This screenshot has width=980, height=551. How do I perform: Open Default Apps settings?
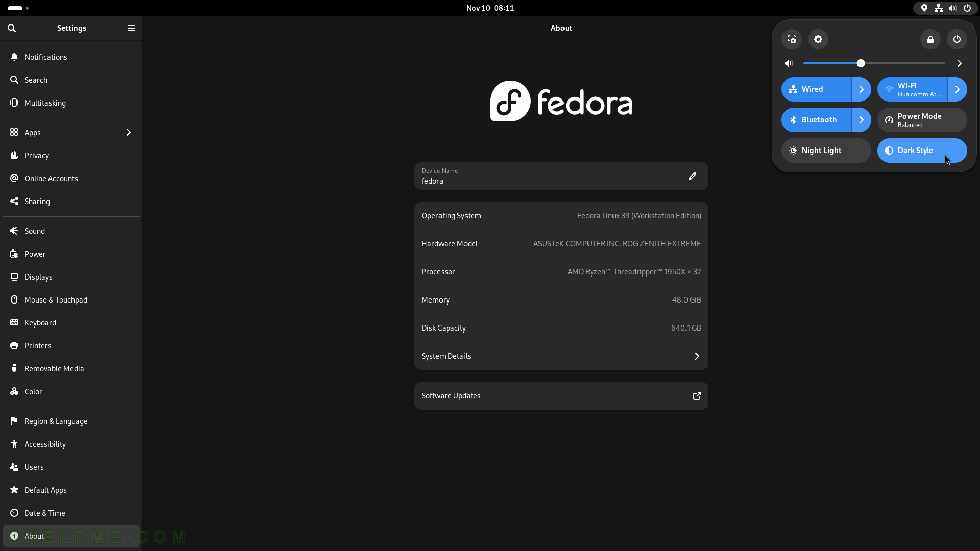(71, 490)
